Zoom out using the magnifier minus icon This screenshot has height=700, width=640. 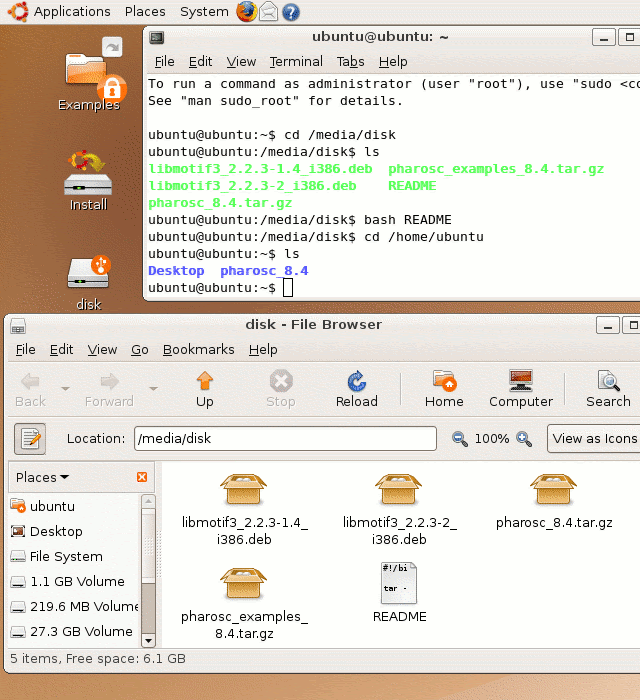point(460,439)
